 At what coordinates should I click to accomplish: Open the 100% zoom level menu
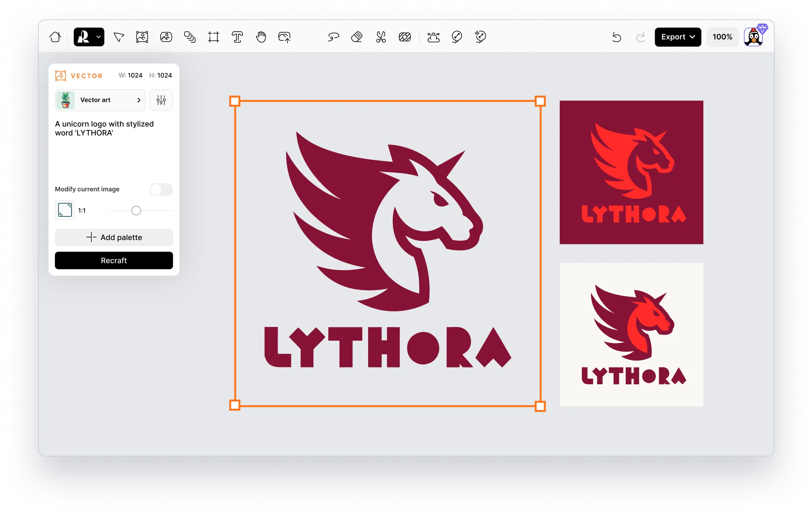pos(722,37)
